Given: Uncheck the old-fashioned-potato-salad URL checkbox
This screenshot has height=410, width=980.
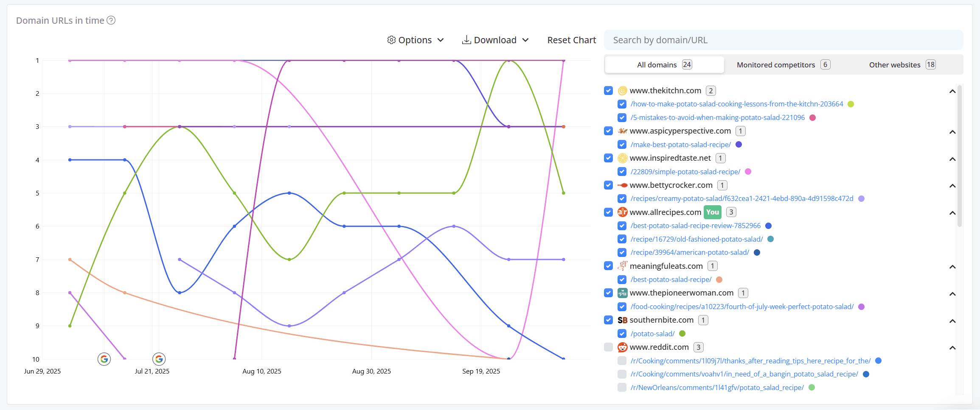Looking at the screenshot, I should click(622, 239).
